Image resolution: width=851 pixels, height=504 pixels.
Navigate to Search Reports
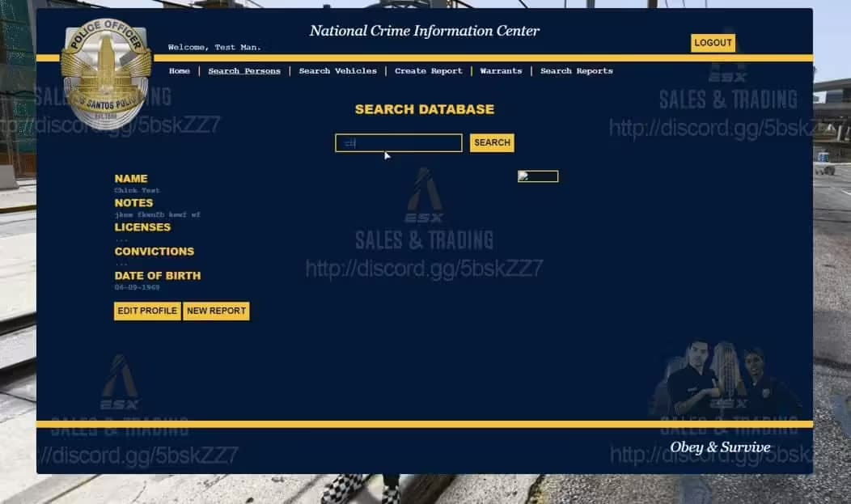click(577, 71)
